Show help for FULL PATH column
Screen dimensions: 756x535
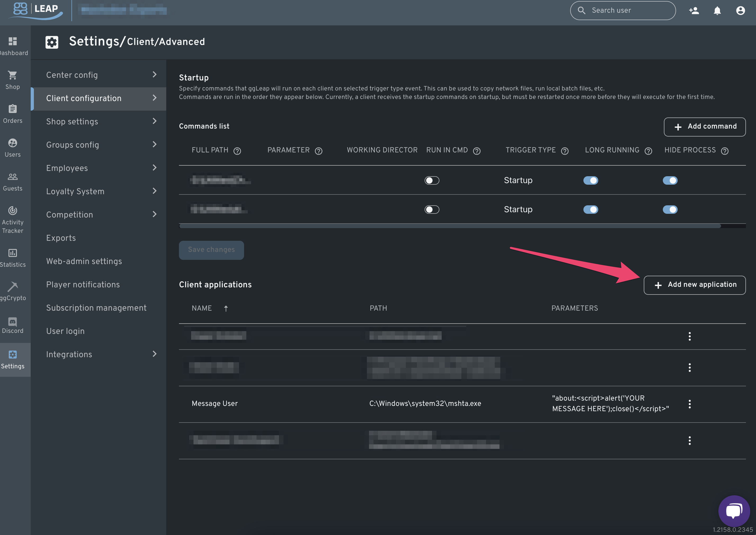[x=237, y=151]
